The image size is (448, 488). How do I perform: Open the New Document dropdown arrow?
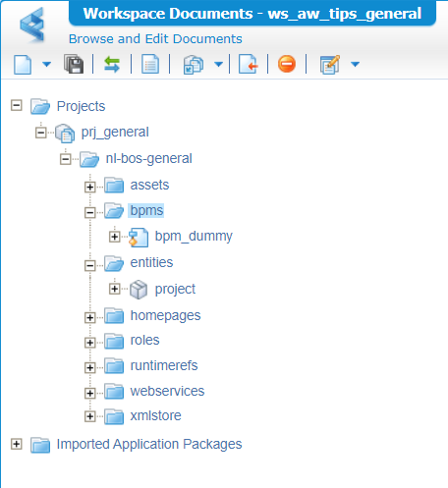(x=47, y=64)
